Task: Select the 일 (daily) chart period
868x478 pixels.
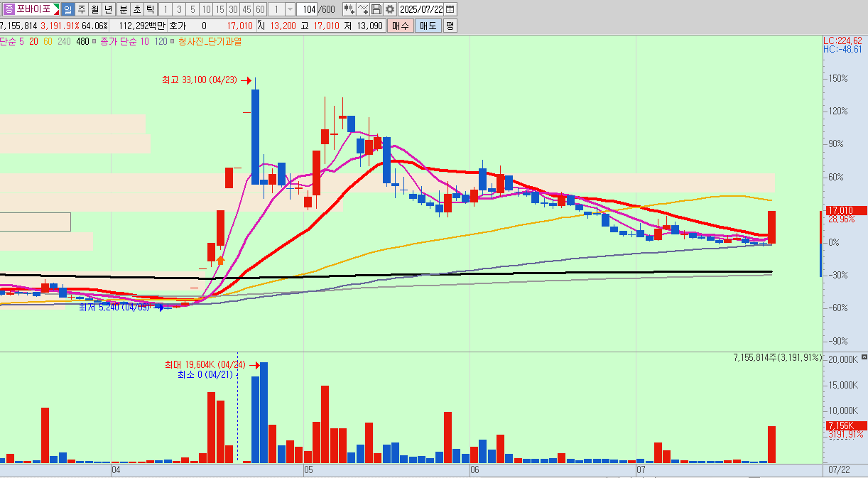Action: 67,9
